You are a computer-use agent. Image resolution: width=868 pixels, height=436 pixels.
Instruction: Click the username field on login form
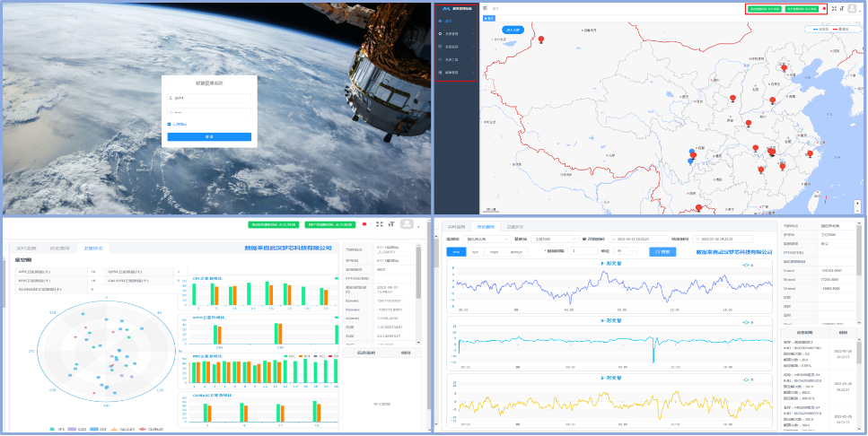pos(209,98)
